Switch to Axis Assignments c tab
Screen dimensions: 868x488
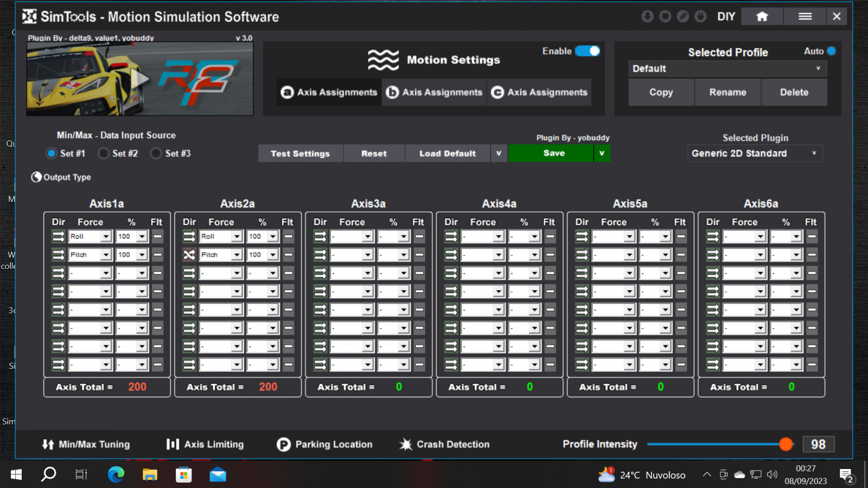point(539,92)
